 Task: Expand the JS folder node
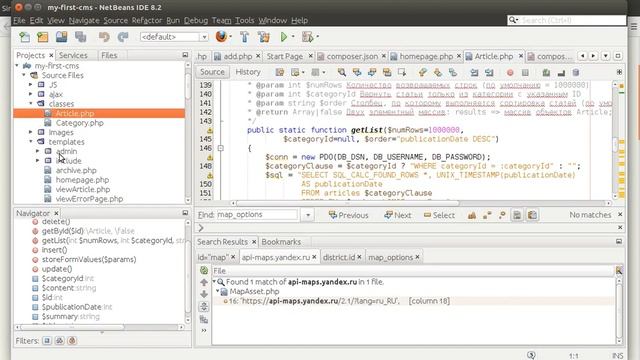pos(31,84)
